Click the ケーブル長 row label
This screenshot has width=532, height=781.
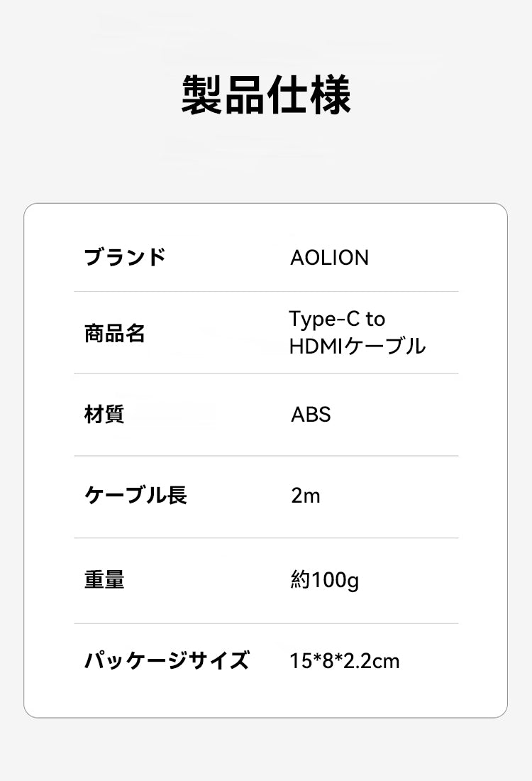tap(135, 496)
